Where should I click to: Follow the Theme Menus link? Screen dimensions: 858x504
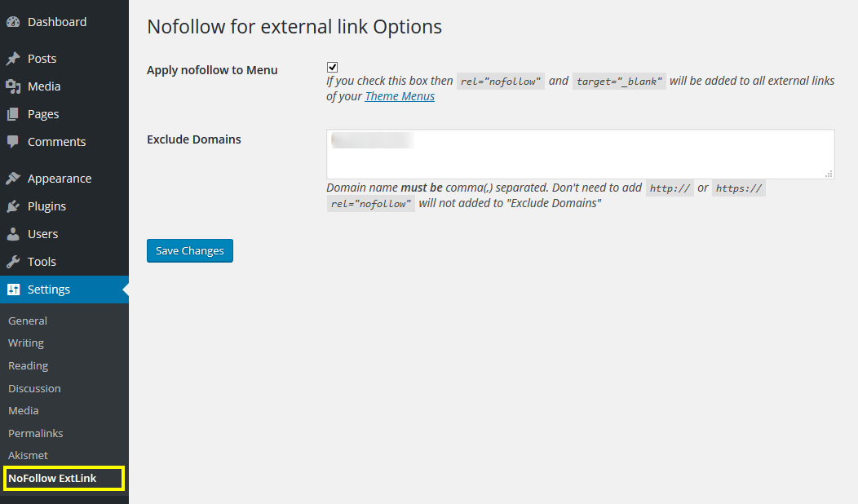coord(400,96)
